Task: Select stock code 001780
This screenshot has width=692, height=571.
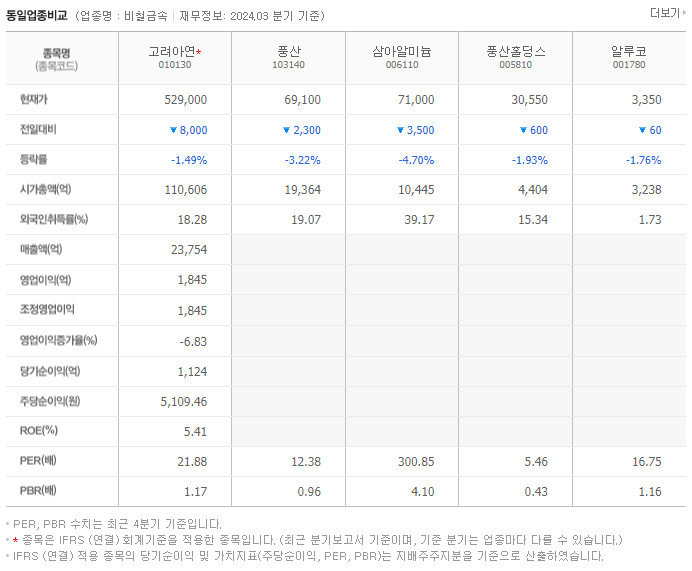Action: [x=629, y=65]
